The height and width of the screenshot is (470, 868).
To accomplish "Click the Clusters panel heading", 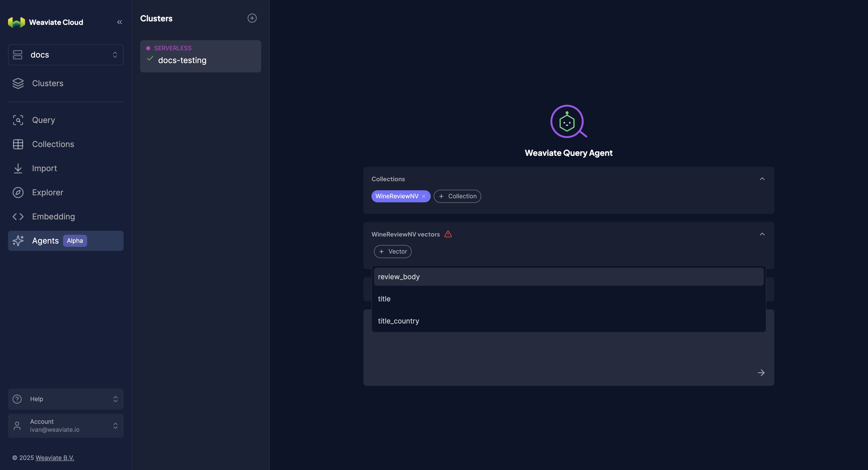I will click(x=156, y=18).
